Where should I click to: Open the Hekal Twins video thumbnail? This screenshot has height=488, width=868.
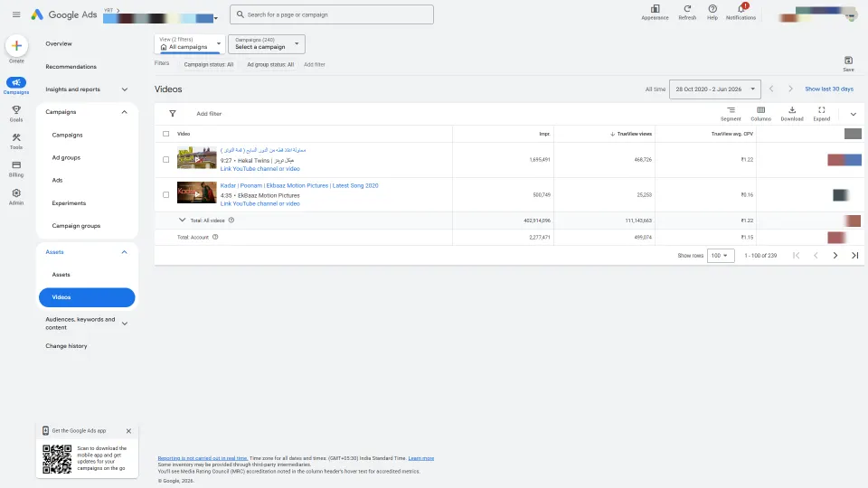click(x=196, y=157)
